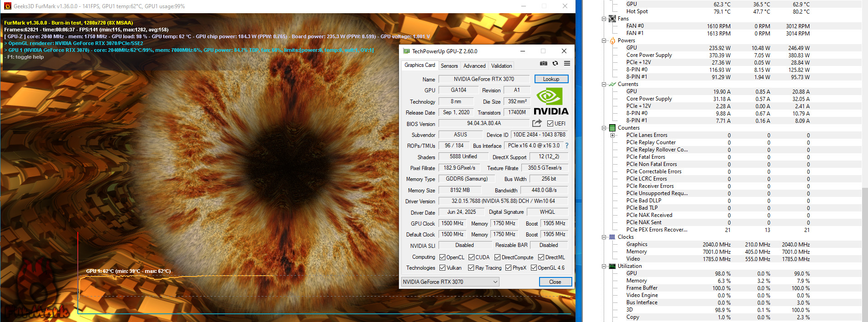868x322 pixels.
Task: Minimize the GPU-Z window
Action: [523, 51]
